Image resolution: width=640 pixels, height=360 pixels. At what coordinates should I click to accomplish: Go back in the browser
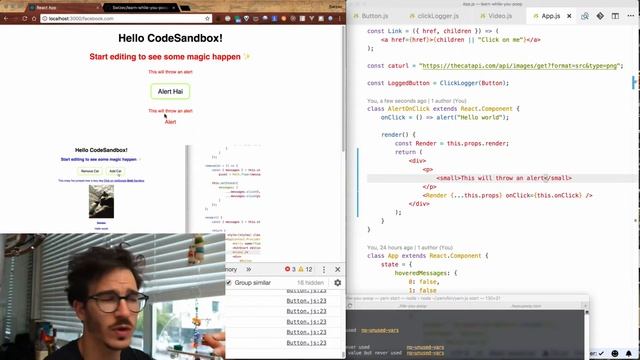coord(6,18)
